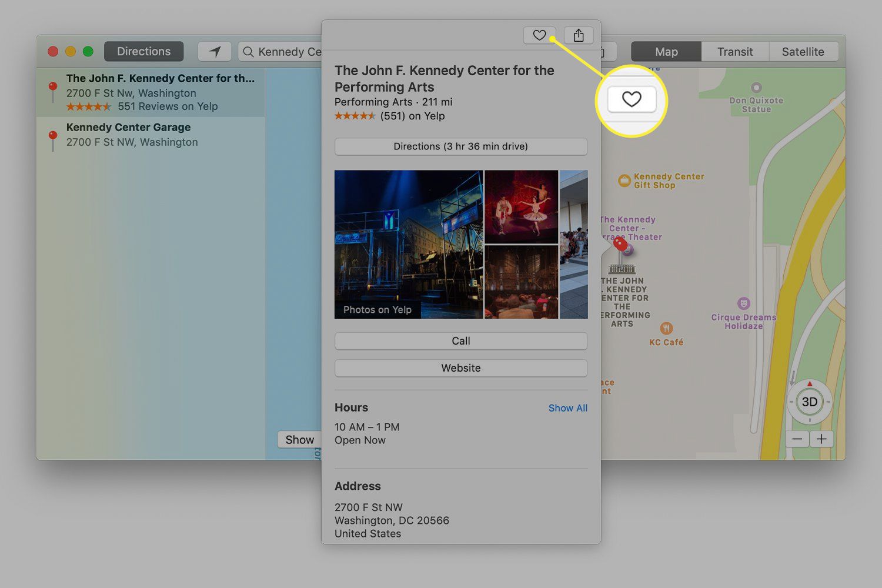Click the compass north indicator
Screen dimensions: 882x588
[810, 384]
